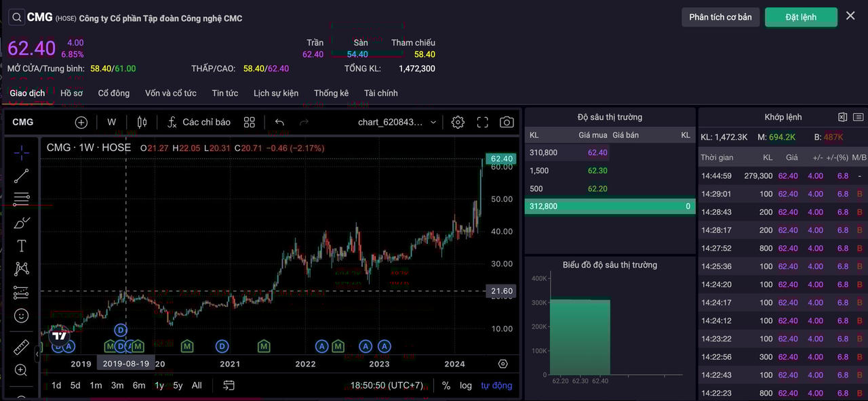Toggle the log scale option
Screen dimensions: 868x401
(x=466, y=385)
